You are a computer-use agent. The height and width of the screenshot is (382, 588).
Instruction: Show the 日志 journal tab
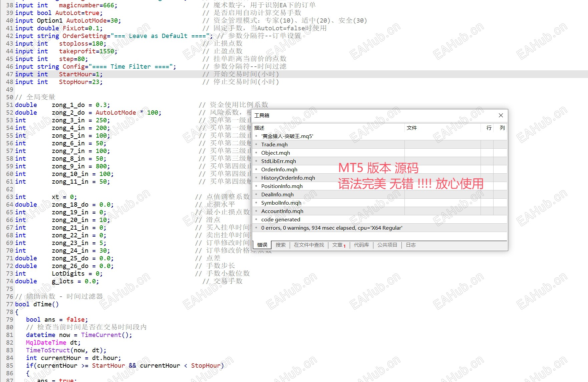click(x=411, y=245)
